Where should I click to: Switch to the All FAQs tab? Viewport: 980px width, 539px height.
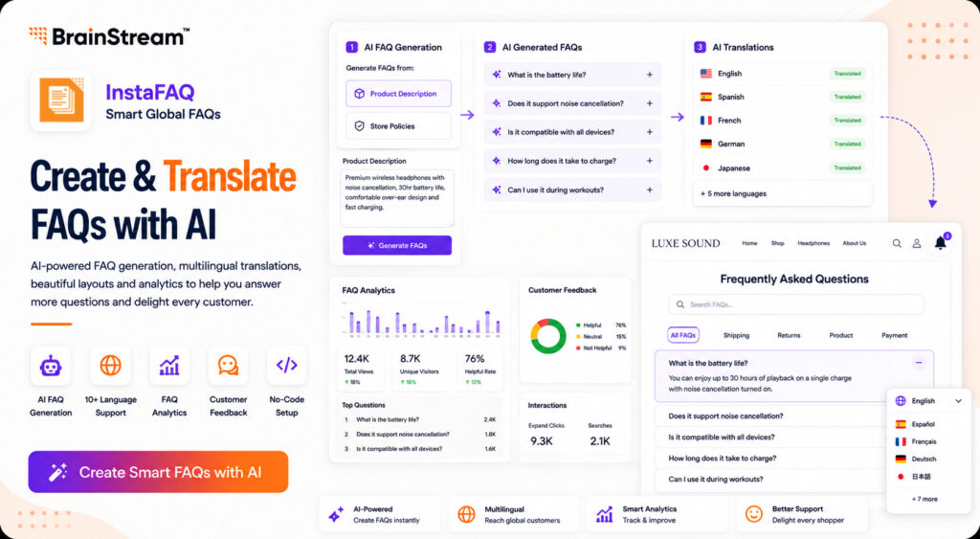point(683,335)
